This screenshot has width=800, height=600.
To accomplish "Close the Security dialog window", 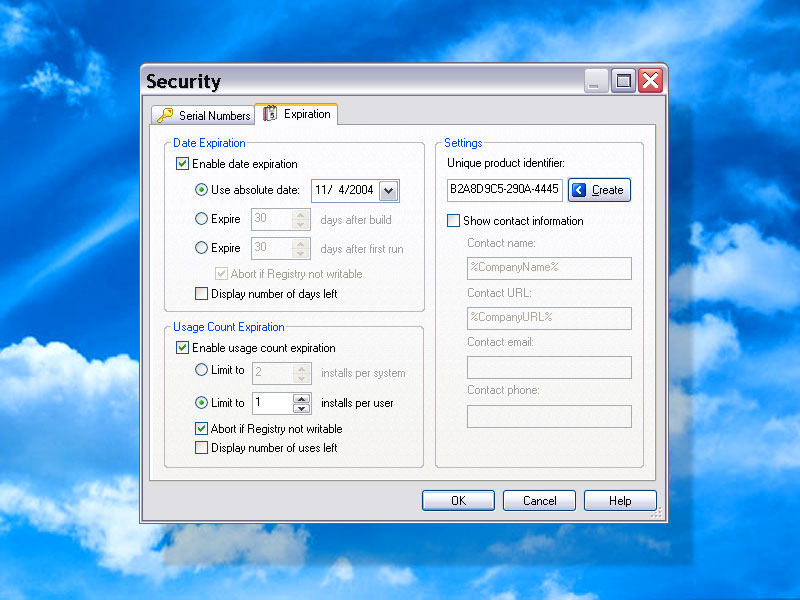I will [x=651, y=81].
